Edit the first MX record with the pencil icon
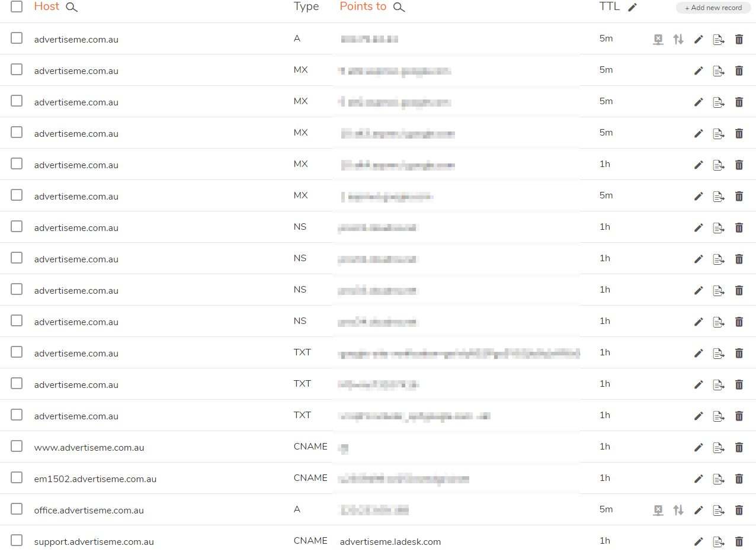This screenshot has width=756, height=552. 699,70
